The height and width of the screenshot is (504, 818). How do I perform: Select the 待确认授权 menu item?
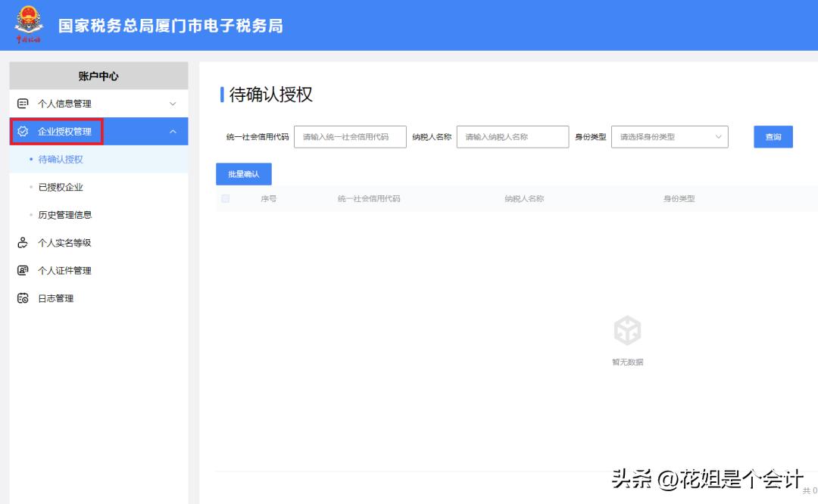click(60, 158)
